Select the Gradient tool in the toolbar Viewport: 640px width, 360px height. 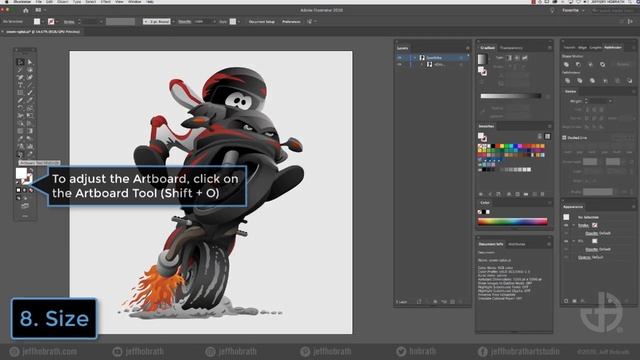point(30,131)
